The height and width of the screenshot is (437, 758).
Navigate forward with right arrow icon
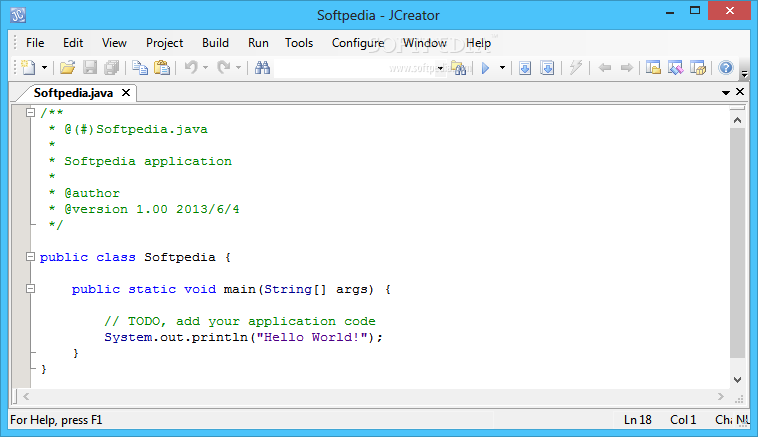(x=627, y=68)
